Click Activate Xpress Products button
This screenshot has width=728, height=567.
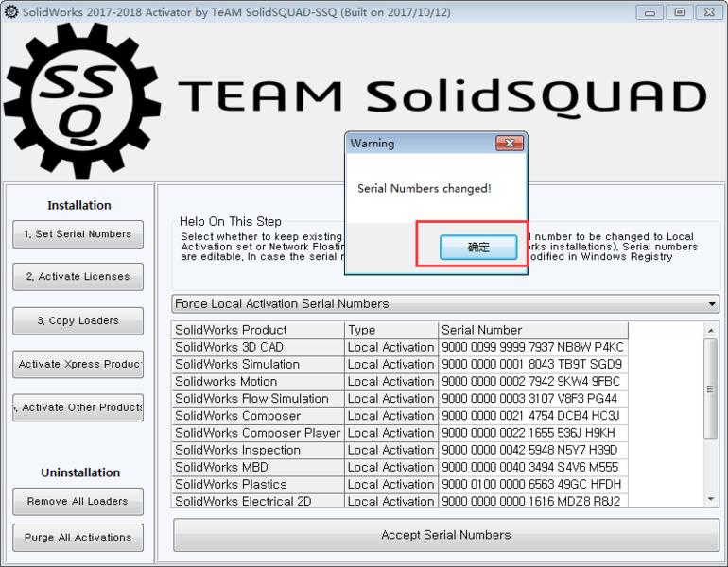78,364
